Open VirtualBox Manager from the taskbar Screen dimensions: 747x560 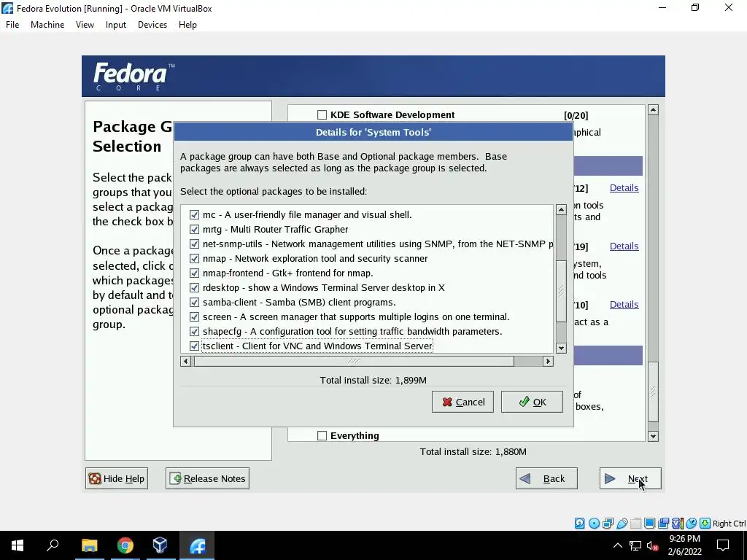160,545
